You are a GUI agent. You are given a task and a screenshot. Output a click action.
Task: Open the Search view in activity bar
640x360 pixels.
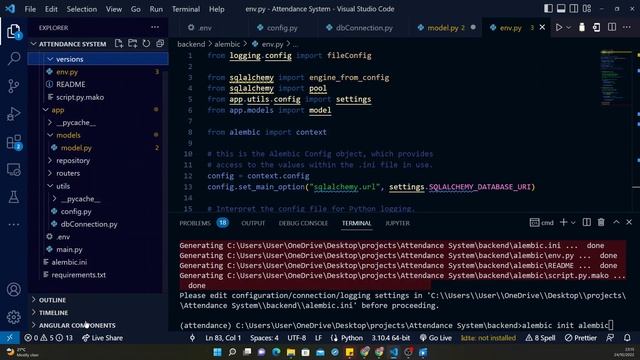(x=13, y=58)
